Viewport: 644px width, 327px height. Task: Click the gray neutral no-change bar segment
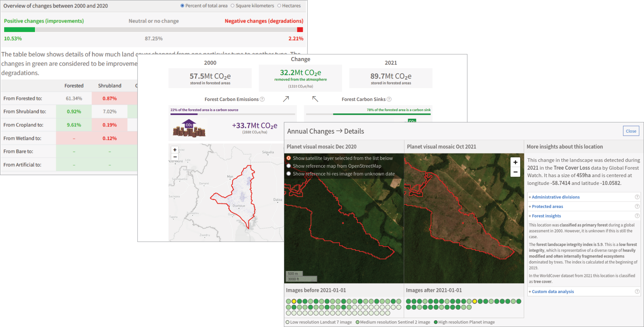pyautogui.click(x=166, y=30)
